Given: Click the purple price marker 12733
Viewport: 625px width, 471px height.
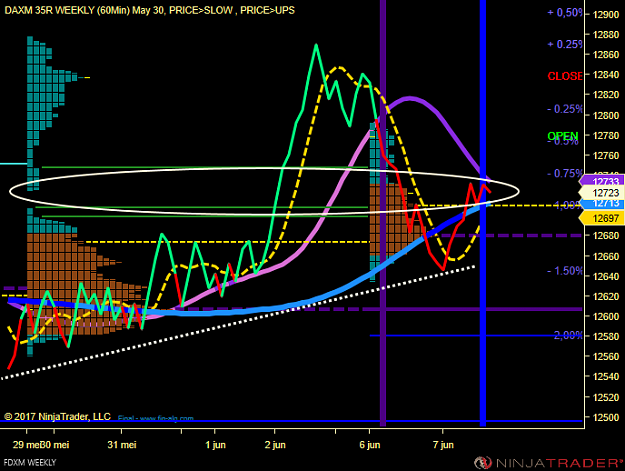Looking at the screenshot, I should (x=603, y=181).
